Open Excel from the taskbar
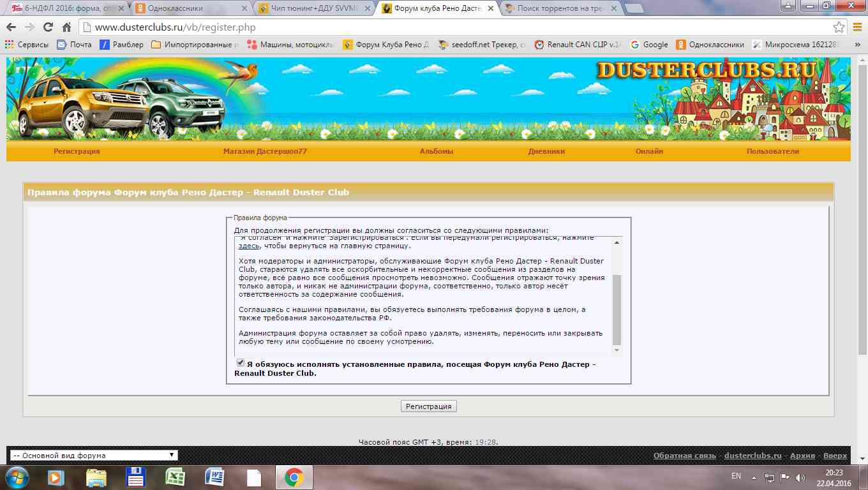 (x=175, y=477)
